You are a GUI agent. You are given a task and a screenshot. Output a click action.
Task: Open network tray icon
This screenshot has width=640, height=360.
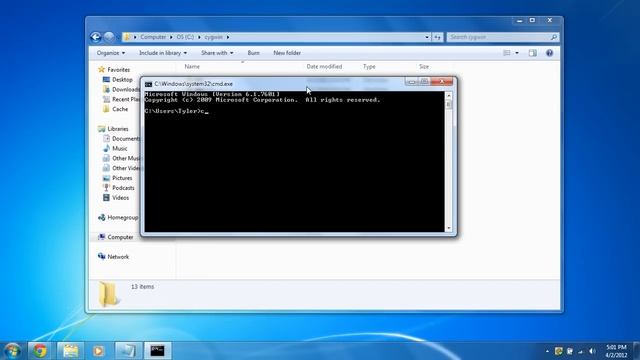tap(580, 351)
